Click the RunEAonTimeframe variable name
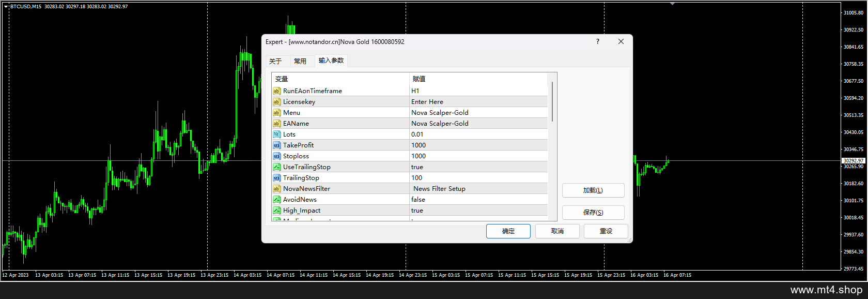Image resolution: width=868 pixels, height=299 pixels. point(313,91)
